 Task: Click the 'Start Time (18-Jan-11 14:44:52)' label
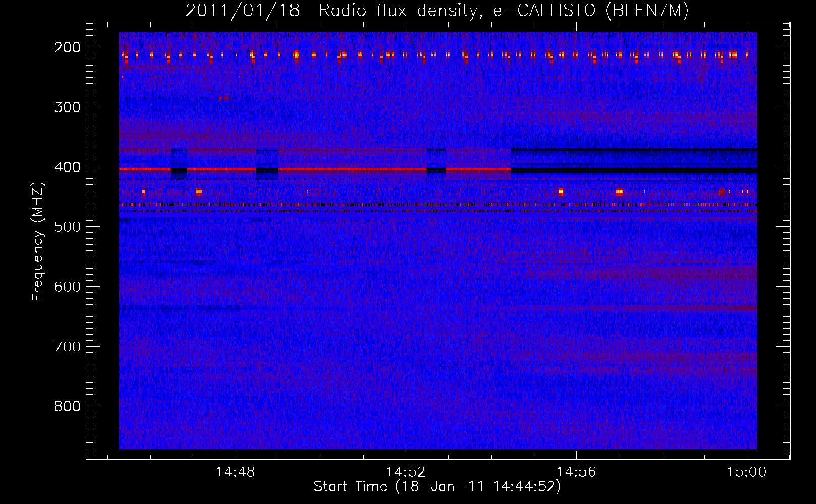437,487
